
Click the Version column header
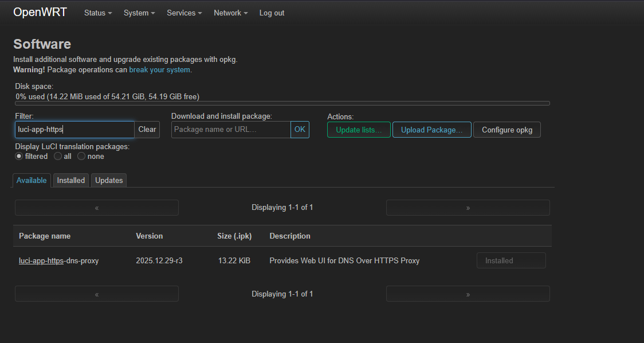pyautogui.click(x=150, y=236)
